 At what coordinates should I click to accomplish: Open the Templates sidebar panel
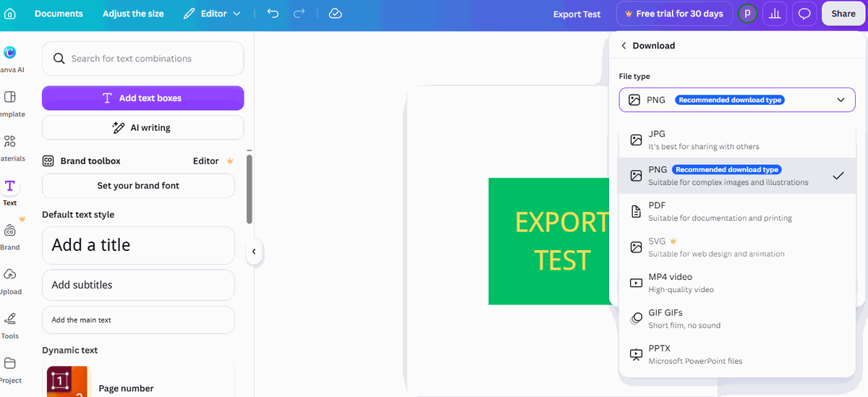(x=10, y=103)
